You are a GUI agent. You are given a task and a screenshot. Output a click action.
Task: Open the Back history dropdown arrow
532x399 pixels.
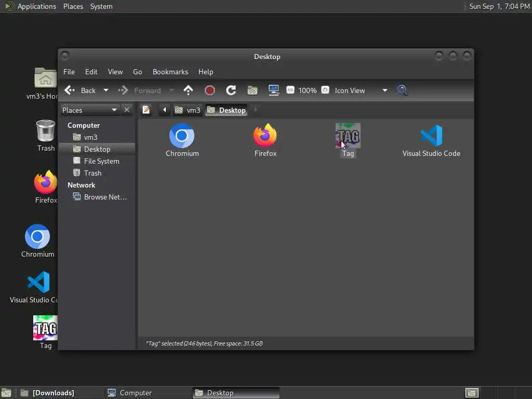coord(106,90)
